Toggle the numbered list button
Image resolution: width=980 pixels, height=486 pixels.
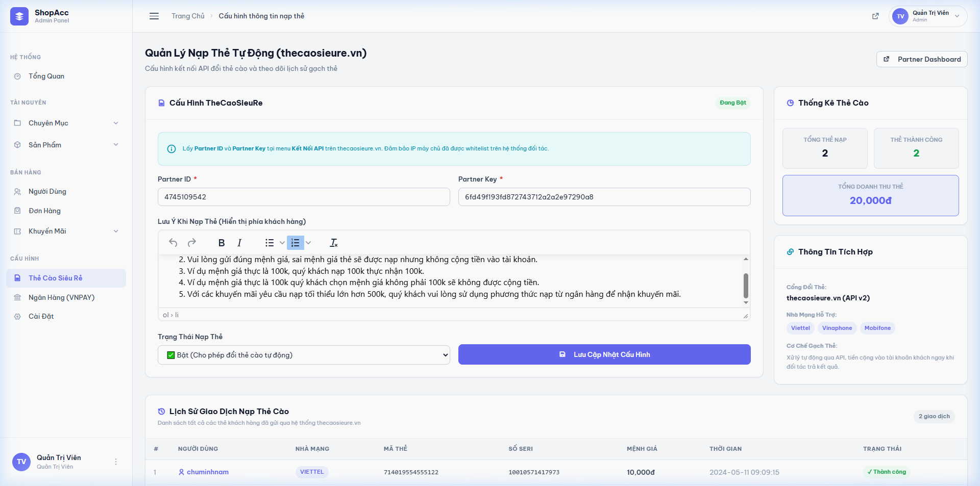point(296,243)
